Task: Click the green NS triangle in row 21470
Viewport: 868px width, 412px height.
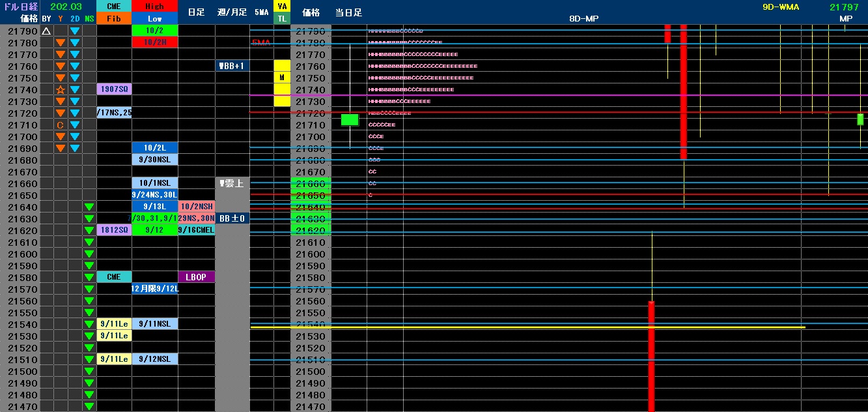Action: coord(89,407)
